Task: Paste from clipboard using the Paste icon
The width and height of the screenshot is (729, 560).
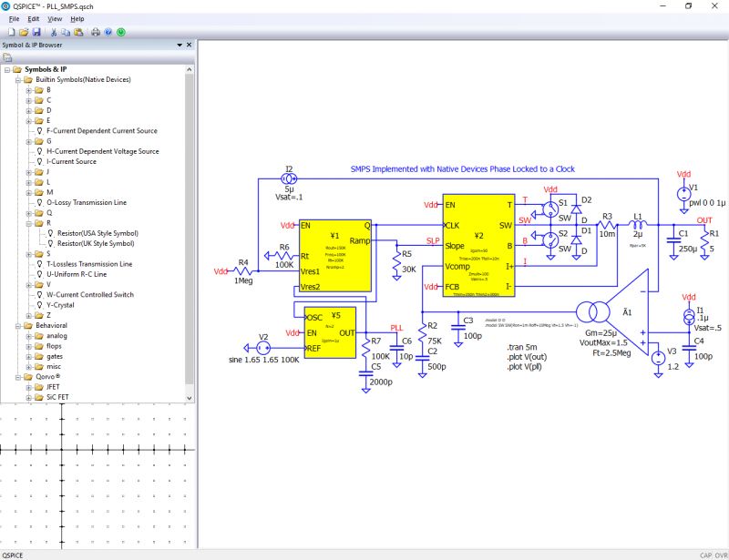Action: (78, 32)
